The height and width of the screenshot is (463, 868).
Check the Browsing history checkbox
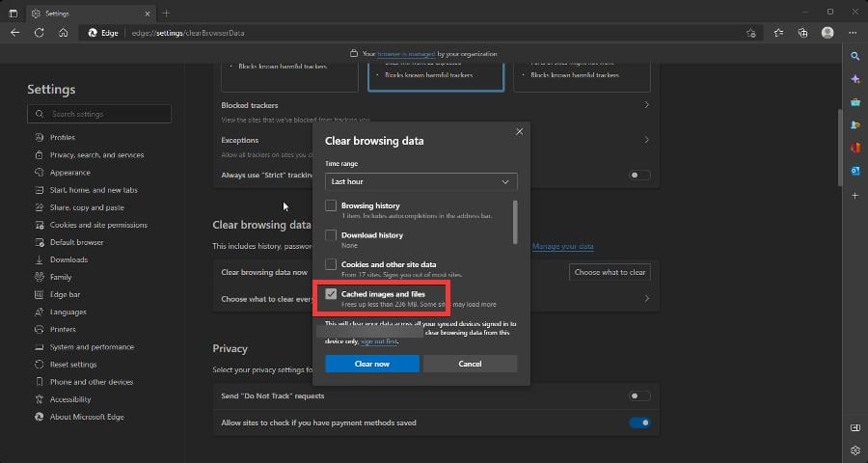pyautogui.click(x=331, y=205)
